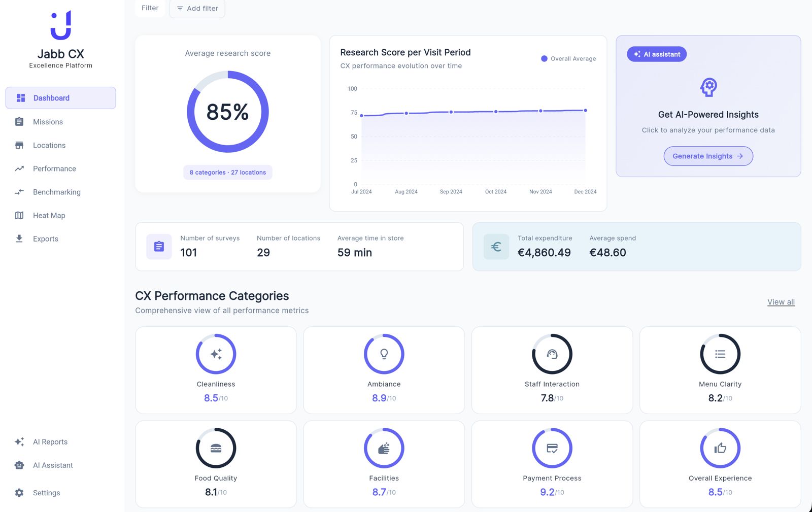This screenshot has height=512, width=812.
Task: Click the 85% average score progress ring
Action: tap(228, 112)
